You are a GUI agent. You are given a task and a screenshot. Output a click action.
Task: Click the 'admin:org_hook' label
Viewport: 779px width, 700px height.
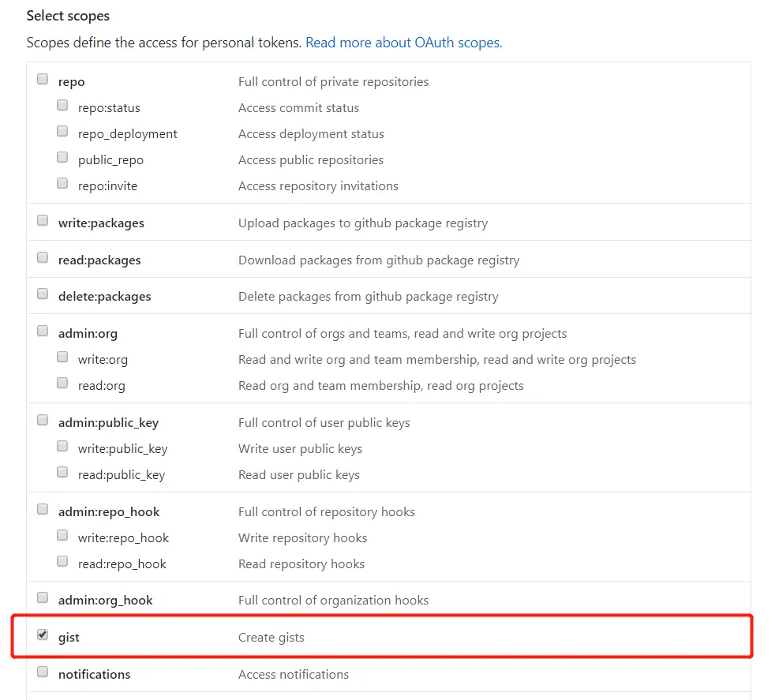pos(105,601)
